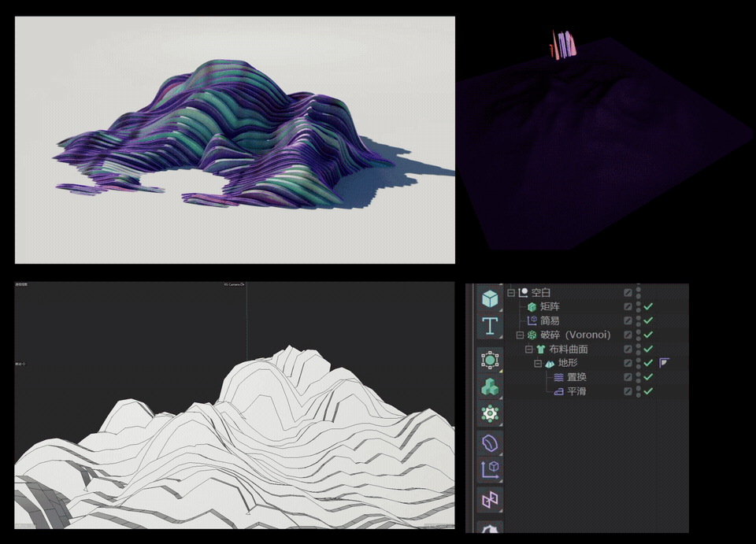Select the Phong tag on 地形

coord(664,362)
